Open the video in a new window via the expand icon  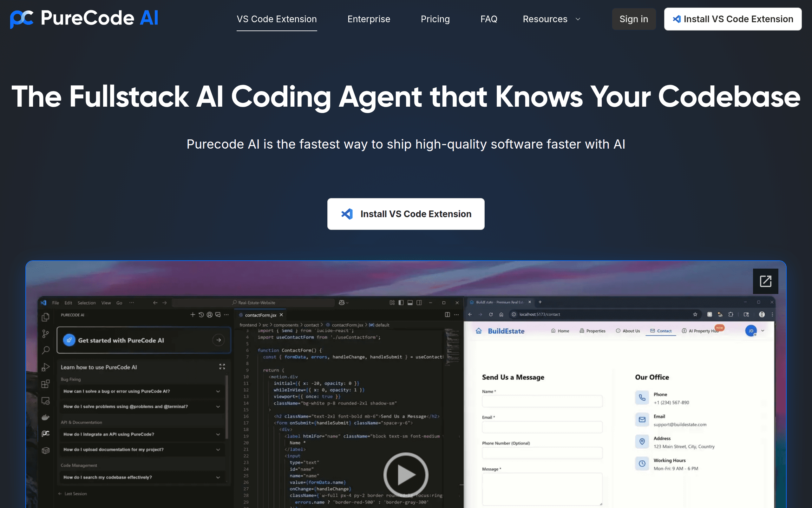coord(765,281)
